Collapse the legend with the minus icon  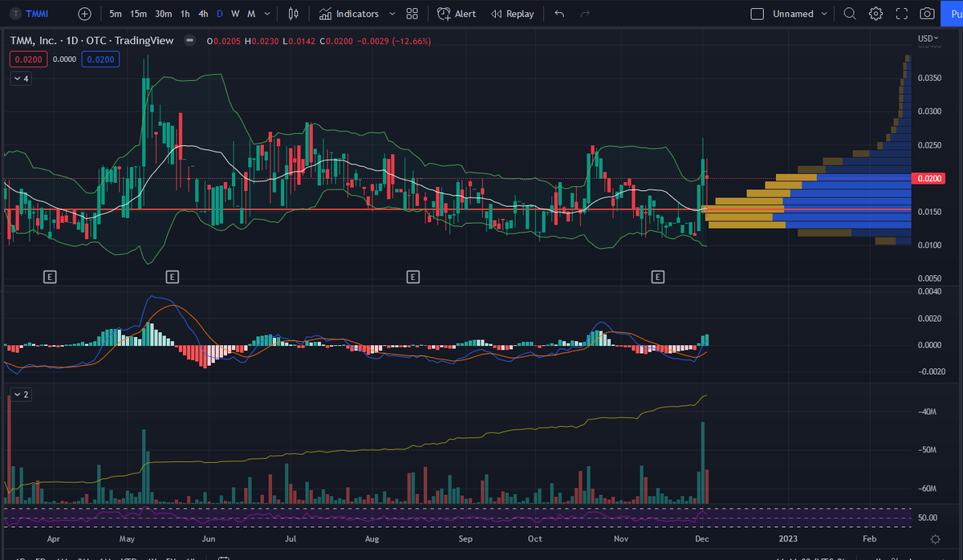(x=189, y=39)
